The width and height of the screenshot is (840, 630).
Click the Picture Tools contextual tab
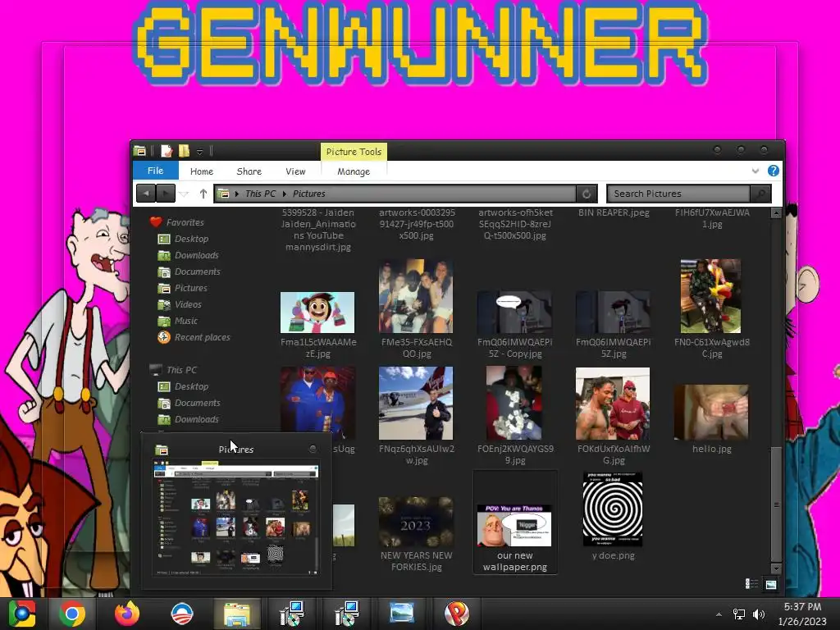pyautogui.click(x=354, y=152)
